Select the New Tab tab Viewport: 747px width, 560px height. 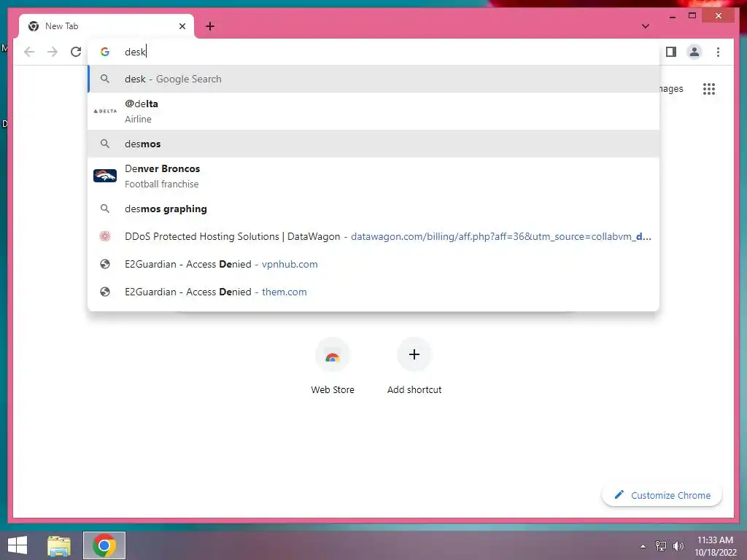coord(107,26)
